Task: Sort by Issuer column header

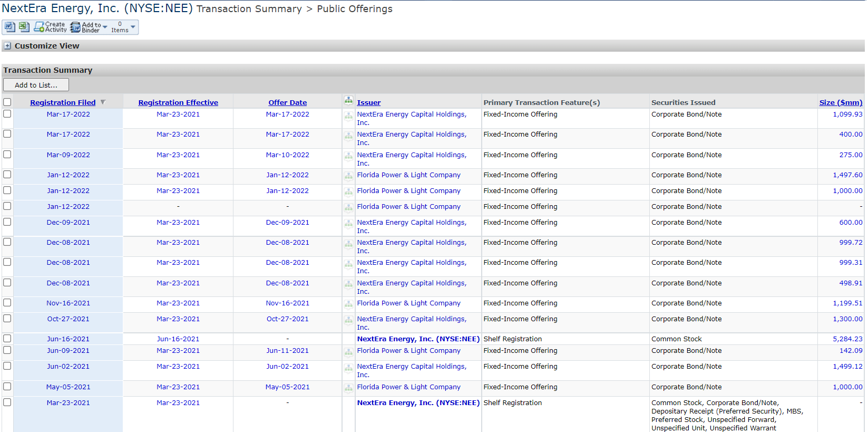Action: 368,102
